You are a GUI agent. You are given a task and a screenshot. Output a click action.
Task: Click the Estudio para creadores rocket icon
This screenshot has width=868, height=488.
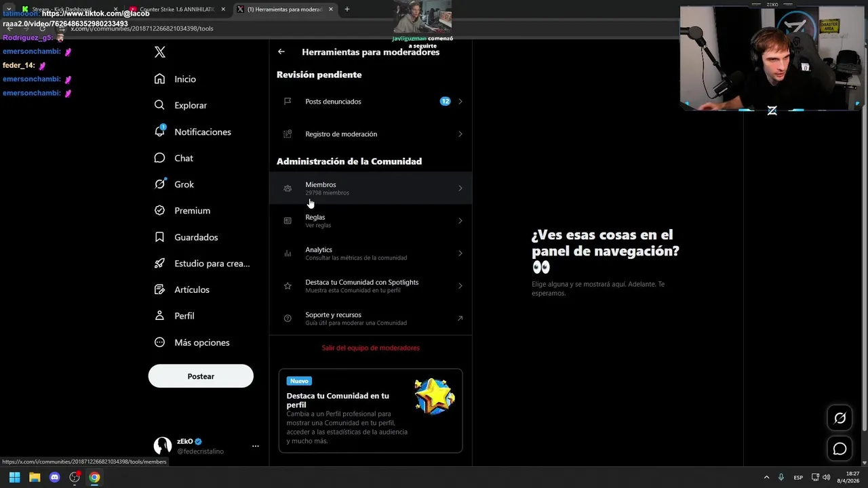[x=159, y=264]
